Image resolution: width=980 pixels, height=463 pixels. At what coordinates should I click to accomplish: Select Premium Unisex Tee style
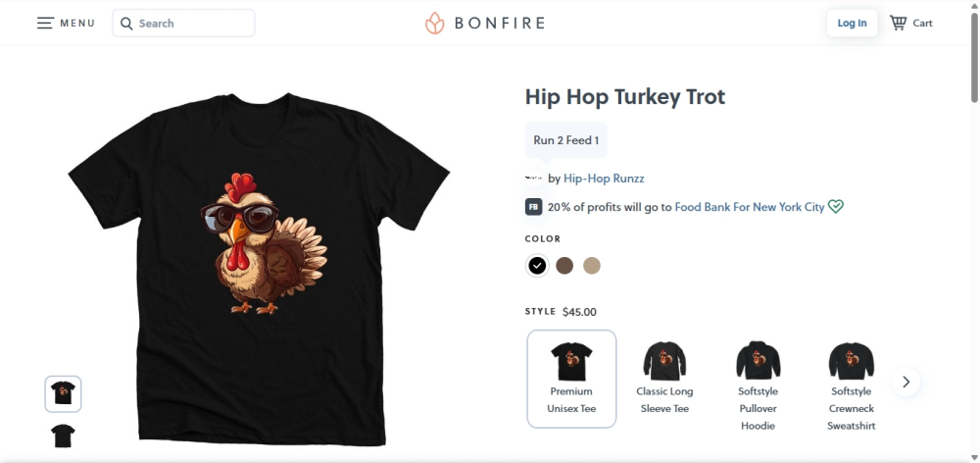(x=571, y=380)
